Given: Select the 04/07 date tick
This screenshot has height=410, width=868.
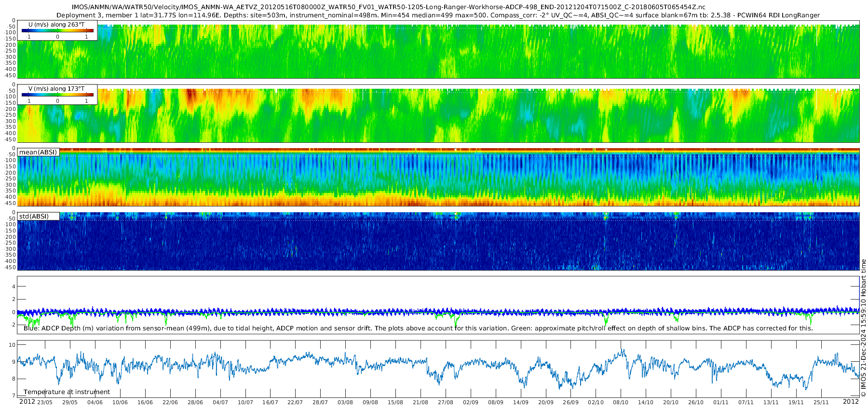Looking at the screenshot, I should tap(220, 402).
